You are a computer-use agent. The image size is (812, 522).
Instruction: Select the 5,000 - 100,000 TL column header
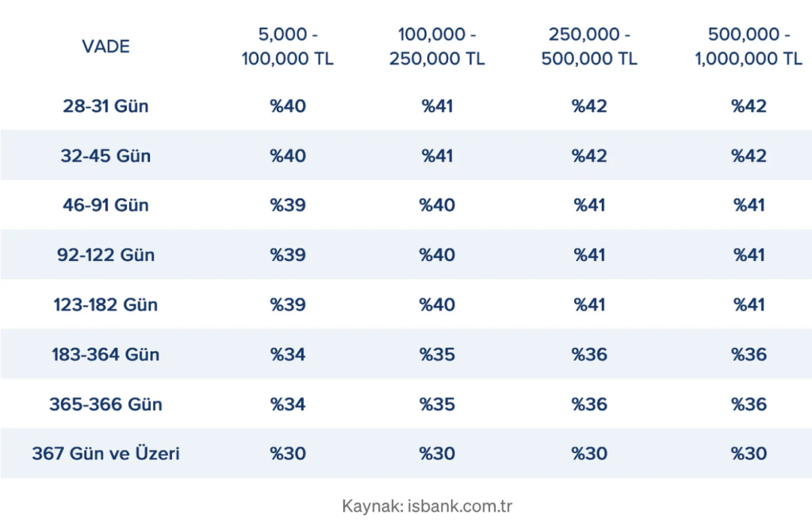tap(288, 47)
